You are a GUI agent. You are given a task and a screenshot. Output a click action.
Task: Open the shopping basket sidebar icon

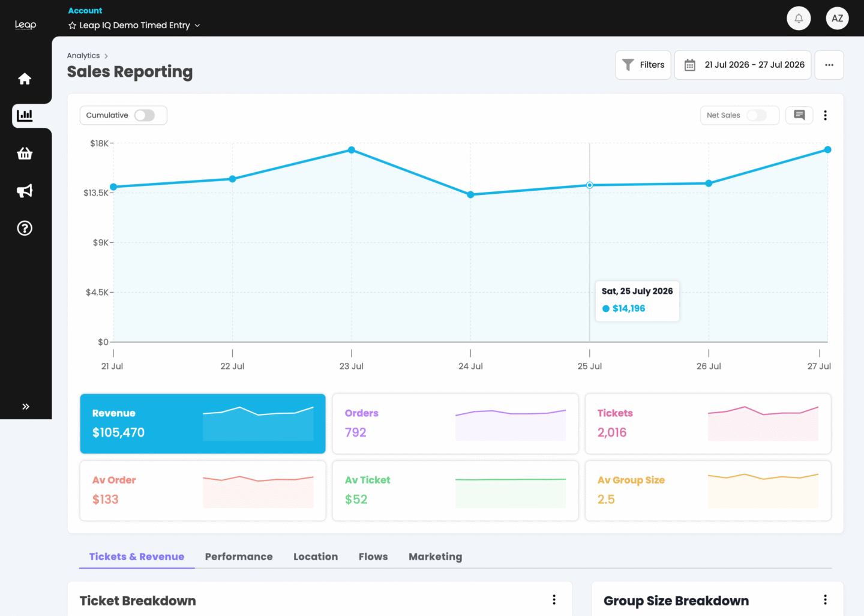(x=25, y=154)
